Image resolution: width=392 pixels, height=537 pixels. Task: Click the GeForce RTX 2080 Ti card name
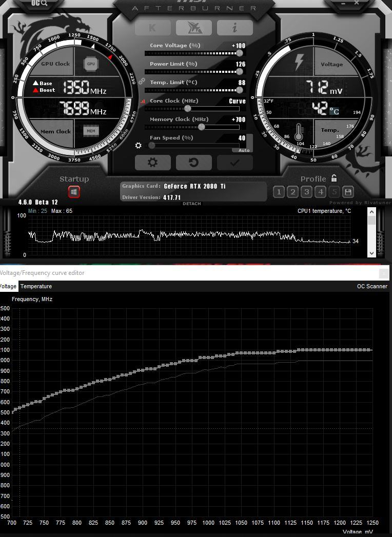click(194, 186)
